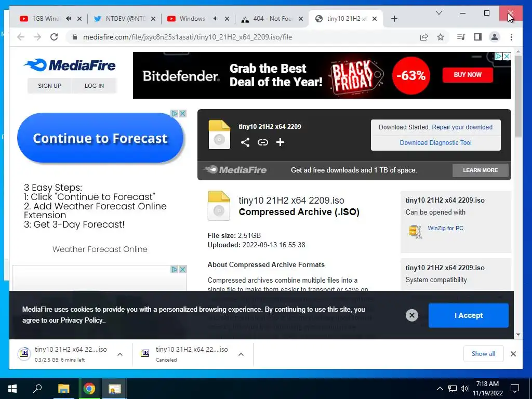The image size is (532, 399).
Task: Open File Explorer from taskbar
Action: 63,389
